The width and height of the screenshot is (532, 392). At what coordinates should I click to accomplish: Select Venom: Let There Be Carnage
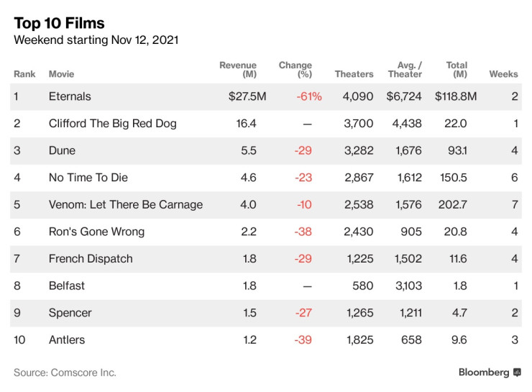click(125, 205)
